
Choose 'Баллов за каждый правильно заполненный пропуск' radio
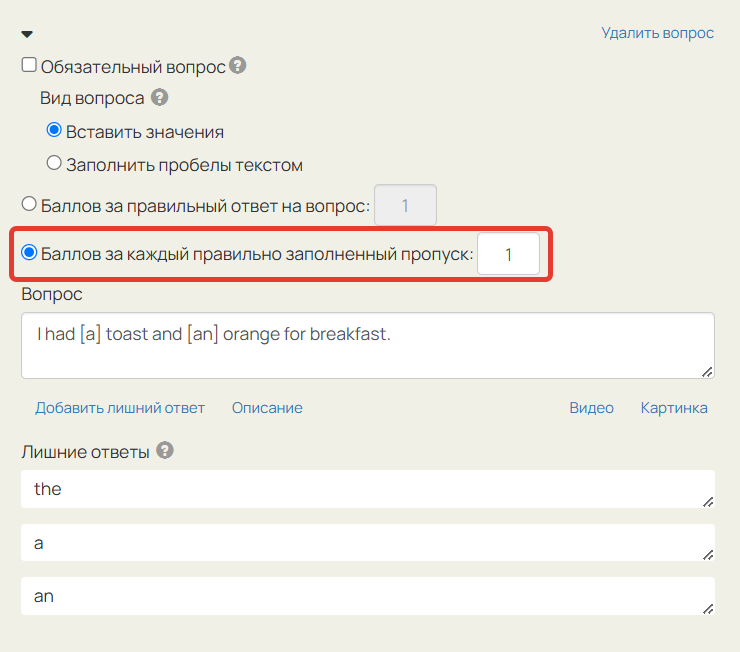pos(29,252)
